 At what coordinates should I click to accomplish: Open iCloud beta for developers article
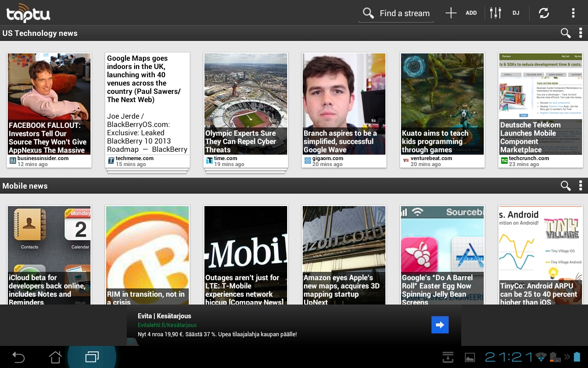pyautogui.click(x=49, y=255)
